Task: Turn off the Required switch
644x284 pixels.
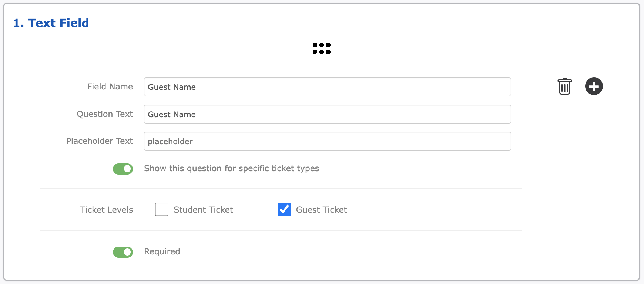Action: click(x=123, y=252)
